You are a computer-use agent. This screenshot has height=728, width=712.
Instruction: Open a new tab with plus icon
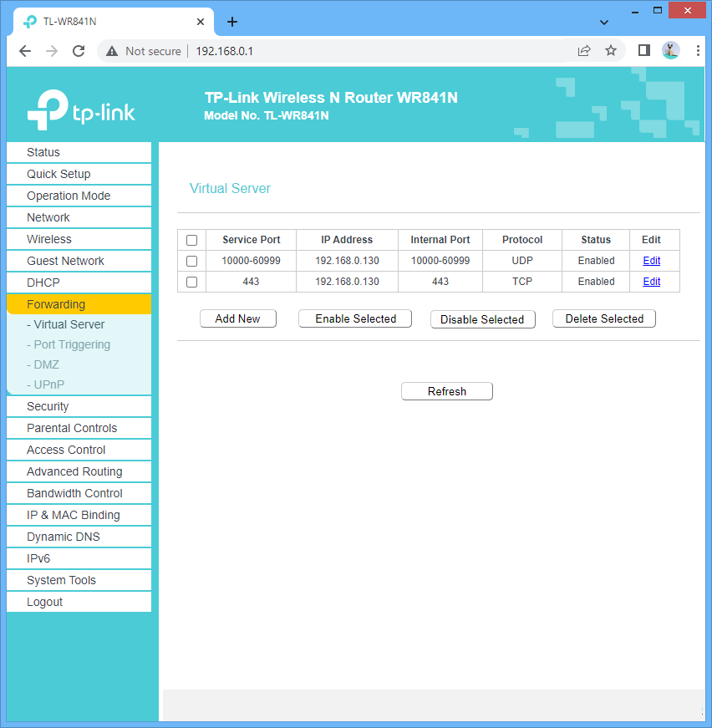[232, 22]
